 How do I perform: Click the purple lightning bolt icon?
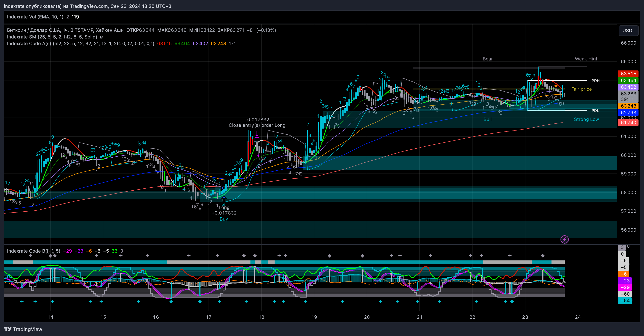point(564,239)
